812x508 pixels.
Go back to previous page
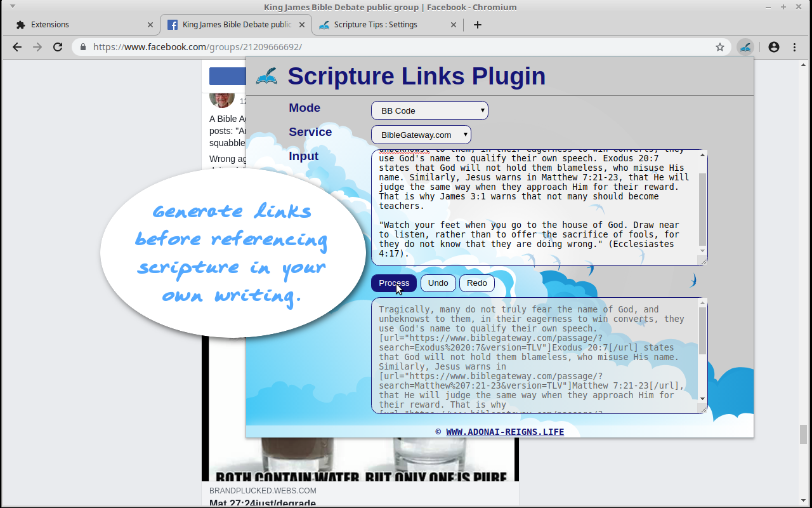coord(17,47)
